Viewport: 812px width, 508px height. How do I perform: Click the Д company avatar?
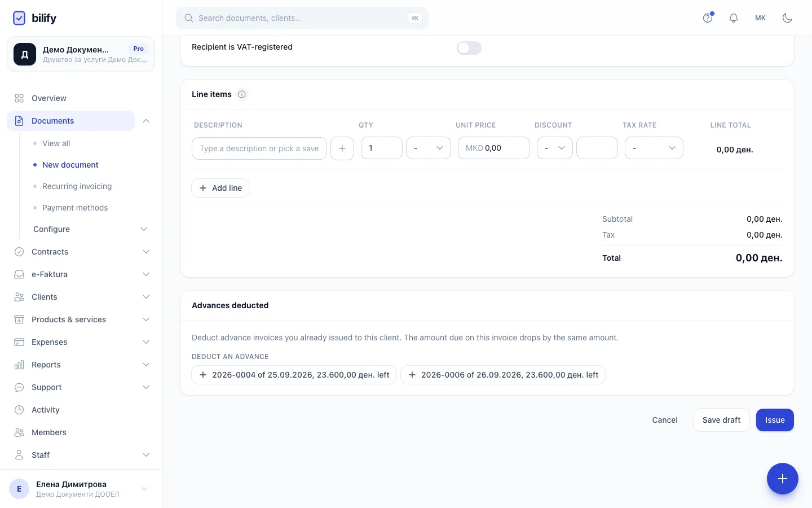pyautogui.click(x=25, y=54)
